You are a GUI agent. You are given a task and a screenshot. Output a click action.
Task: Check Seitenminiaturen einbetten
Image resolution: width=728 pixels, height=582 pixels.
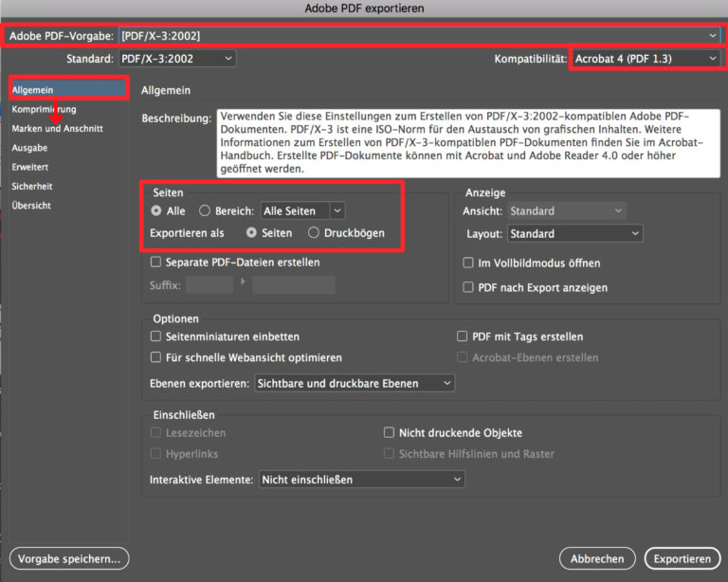[x=155, y=336]
